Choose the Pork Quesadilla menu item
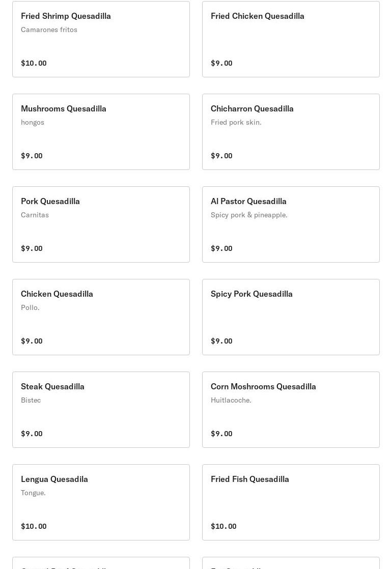Screen dimensions: 392x569 tap(101, 224)
